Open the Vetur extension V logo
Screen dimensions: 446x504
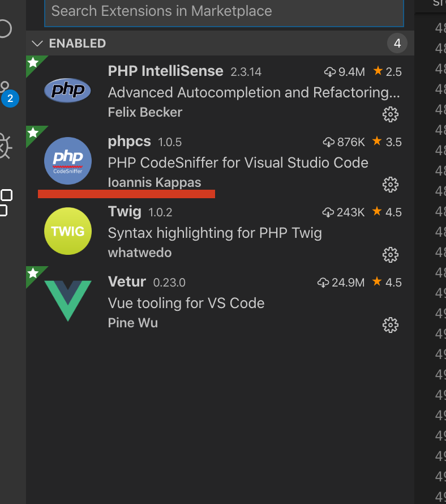(68, 301)
